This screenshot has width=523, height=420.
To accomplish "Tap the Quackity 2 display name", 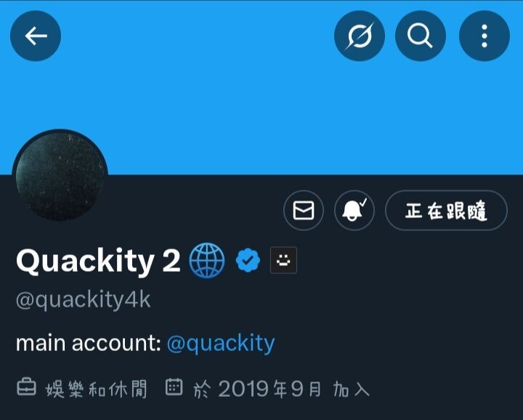I will point(98,261).
